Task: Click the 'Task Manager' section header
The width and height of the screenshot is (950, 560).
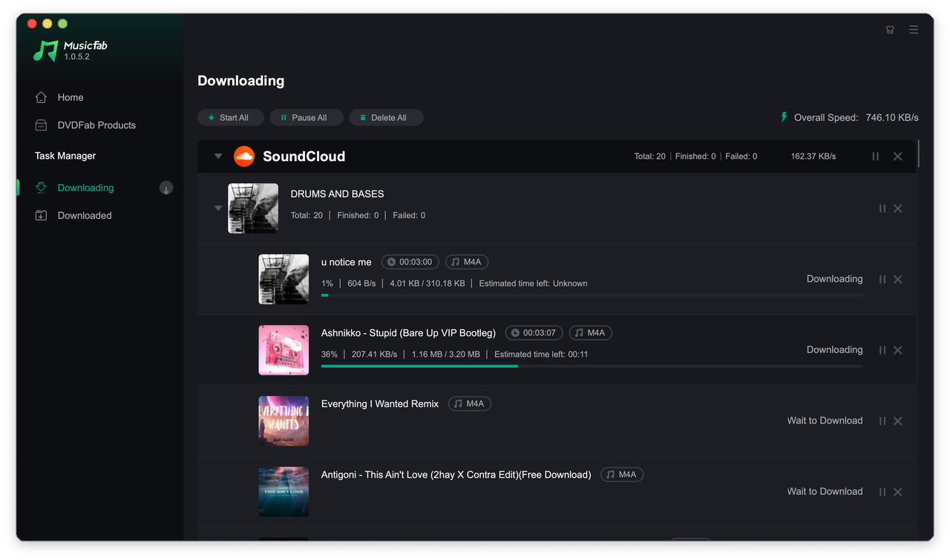Action: [65, 156]
